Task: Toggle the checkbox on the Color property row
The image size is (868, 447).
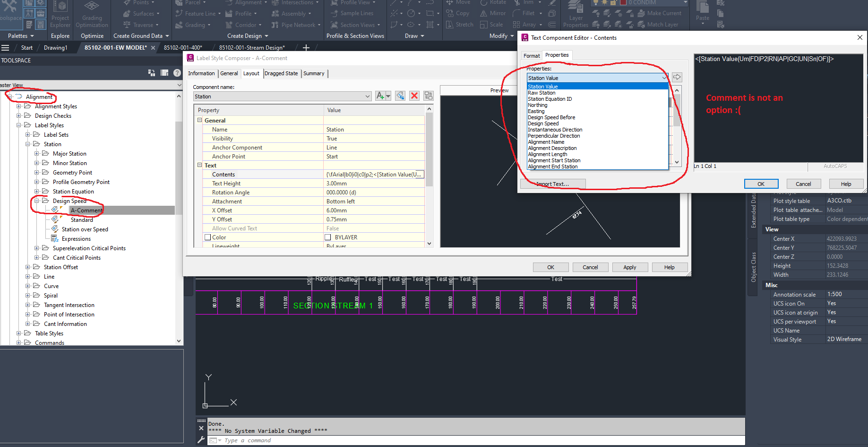Action: [207, 237]
